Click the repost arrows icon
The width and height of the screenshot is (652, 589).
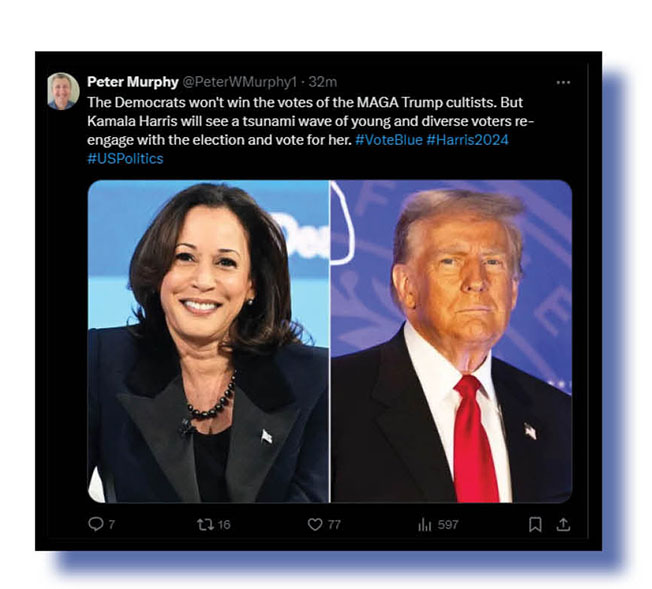point(205,524)
